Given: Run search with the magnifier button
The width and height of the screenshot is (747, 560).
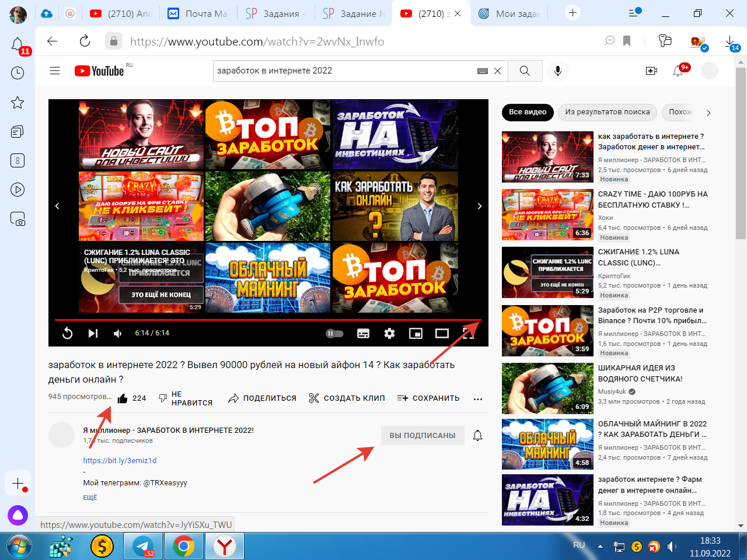Looking at the screenshot, I should pyautogui.click(x=525, y=71).
